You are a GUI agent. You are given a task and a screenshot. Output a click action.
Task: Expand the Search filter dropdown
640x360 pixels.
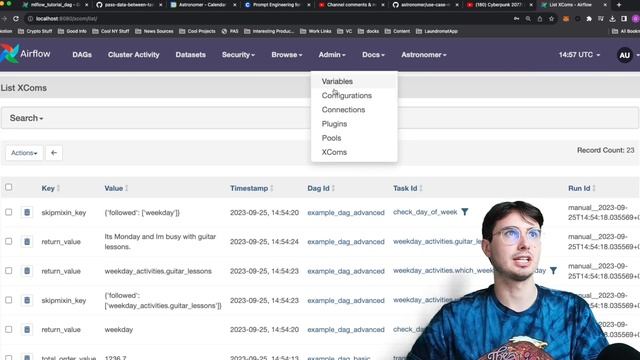pyautogui.click(x=26, y=118)
